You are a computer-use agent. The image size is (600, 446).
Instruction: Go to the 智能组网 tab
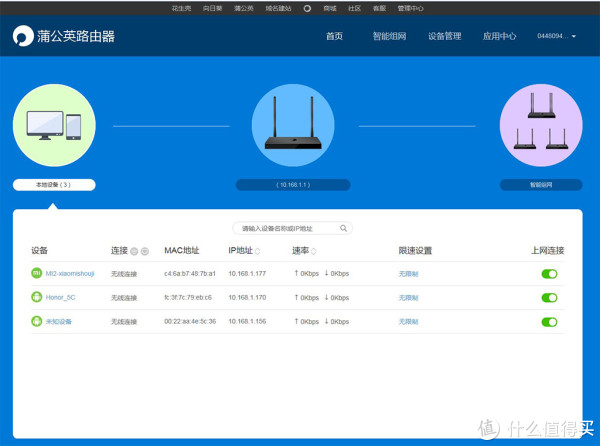[388, 36]
